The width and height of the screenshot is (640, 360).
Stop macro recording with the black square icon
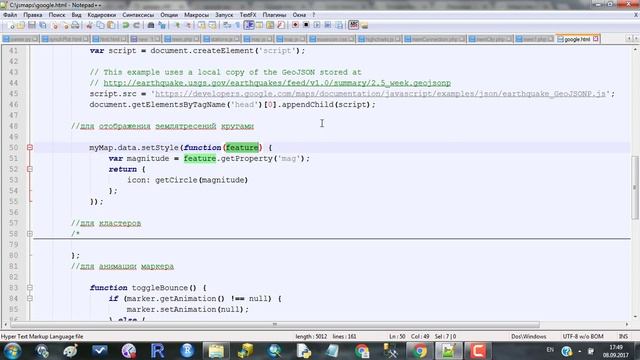306,25
